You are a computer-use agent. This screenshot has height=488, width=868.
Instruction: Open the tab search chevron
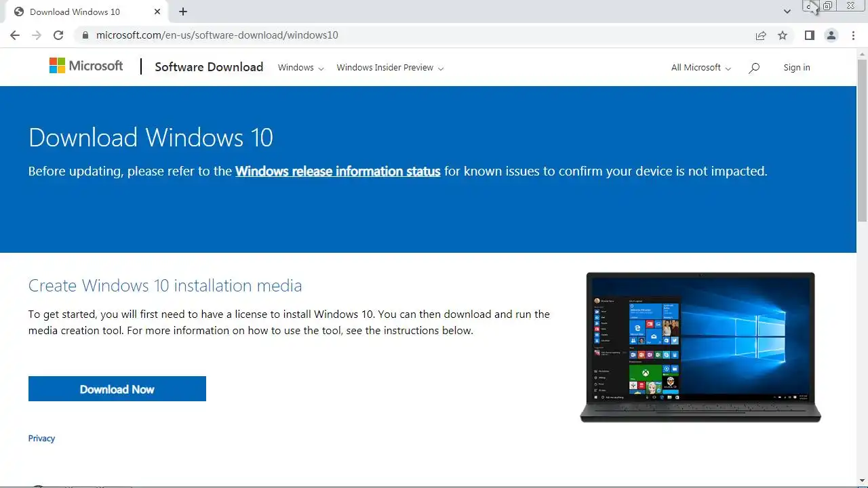coord(787,12)
